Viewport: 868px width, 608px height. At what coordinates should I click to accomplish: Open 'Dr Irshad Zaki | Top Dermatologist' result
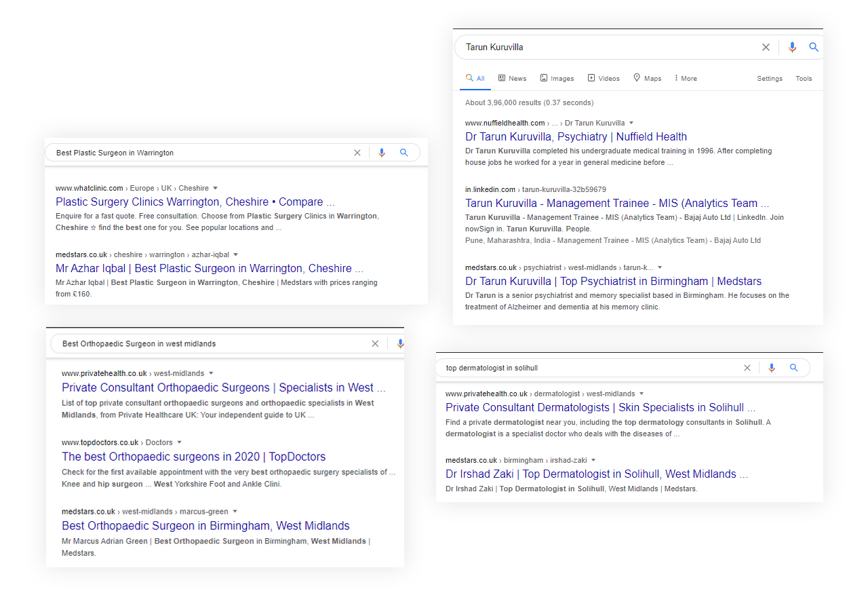click(x=597, y=474)
